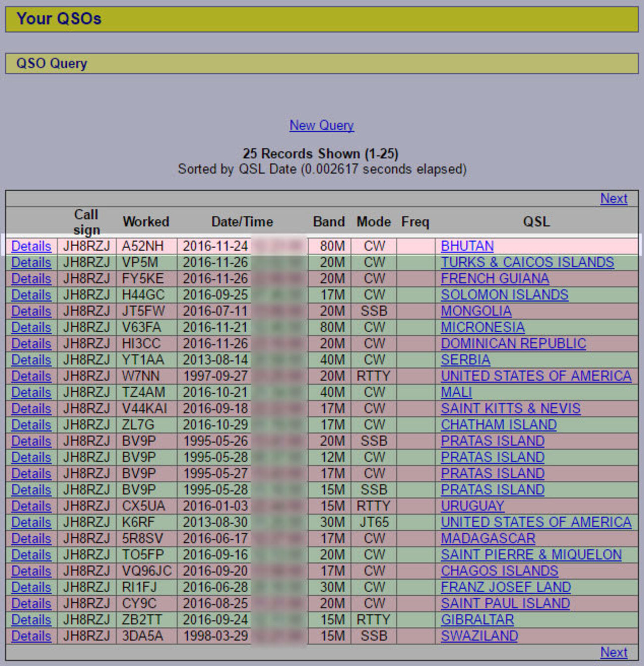Open Details for the W7NN RTTY contact
This screenshot has height=666, width=644.
point(31,376)
